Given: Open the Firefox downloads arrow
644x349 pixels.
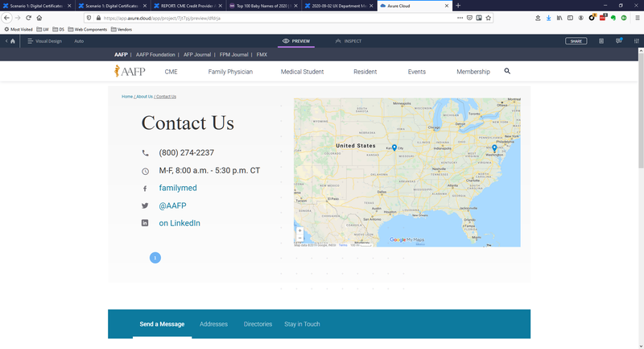Looking at the screenshot, I should tap(548, 18).
